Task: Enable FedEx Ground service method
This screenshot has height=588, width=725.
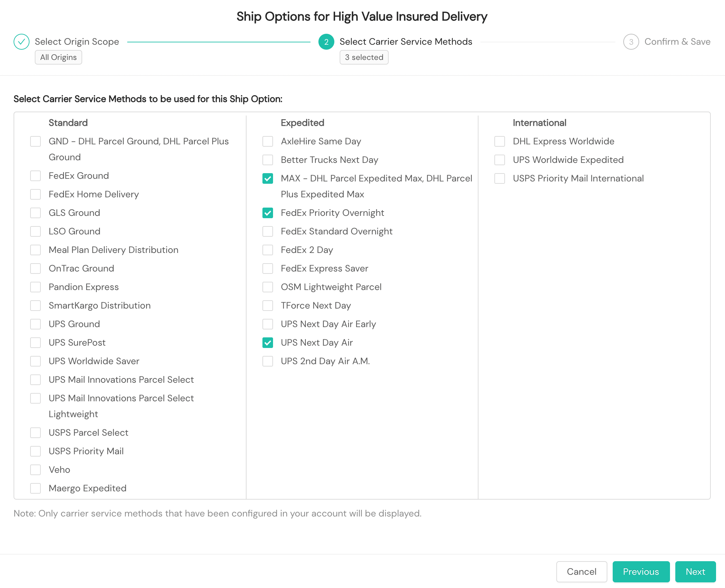Action: point(35,175)
